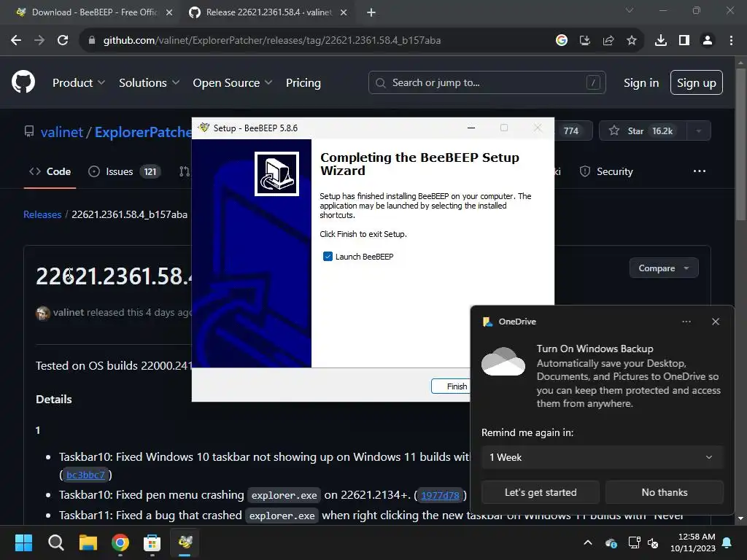Image resolution: width=747 pixels, height=560 pixels.
Task: Switch to the Security tab
Action: [x=606, y=171]
